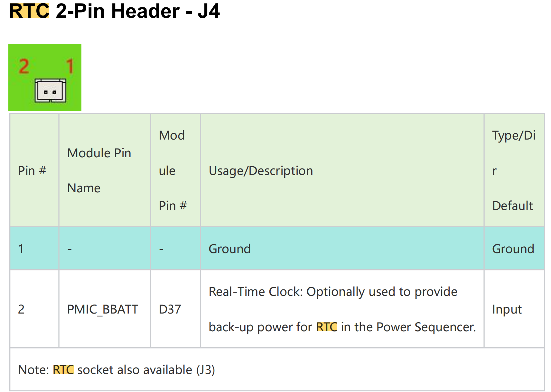Click the D37 module pin number cell

tap(170, 309)
